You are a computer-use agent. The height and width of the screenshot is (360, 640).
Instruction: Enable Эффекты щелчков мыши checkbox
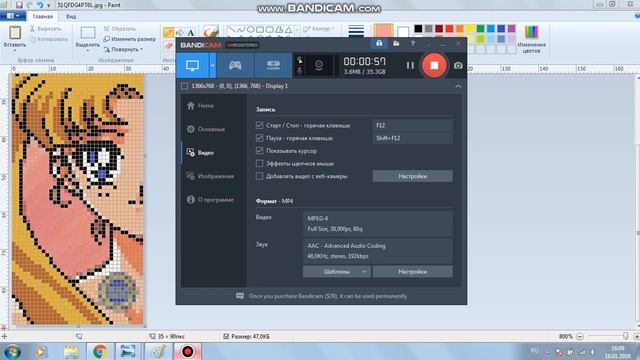pyautogui.click(x=259, y=163)
